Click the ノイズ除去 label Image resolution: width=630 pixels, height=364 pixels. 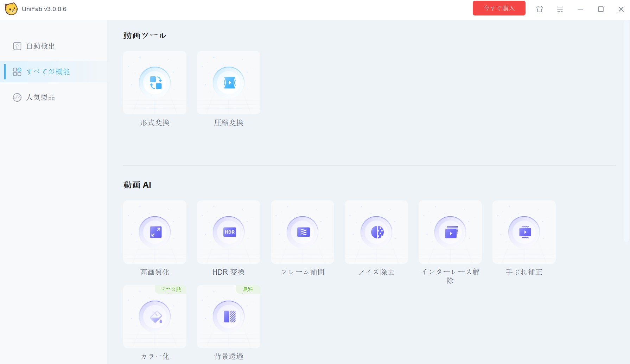[x=376, y=272]
